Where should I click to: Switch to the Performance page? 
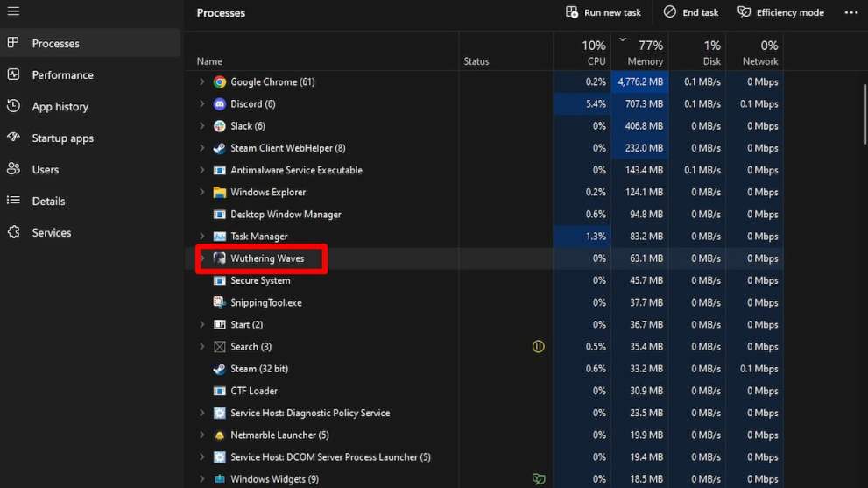tap(90, 74)
